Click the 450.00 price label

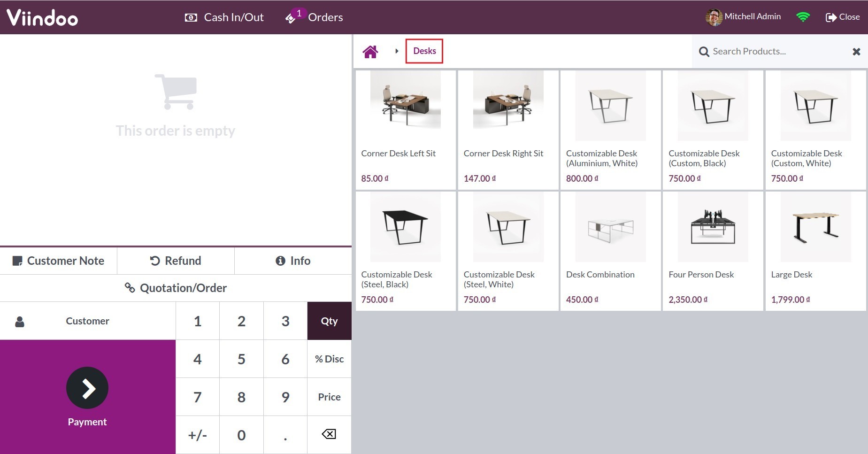tap(582, 300)
